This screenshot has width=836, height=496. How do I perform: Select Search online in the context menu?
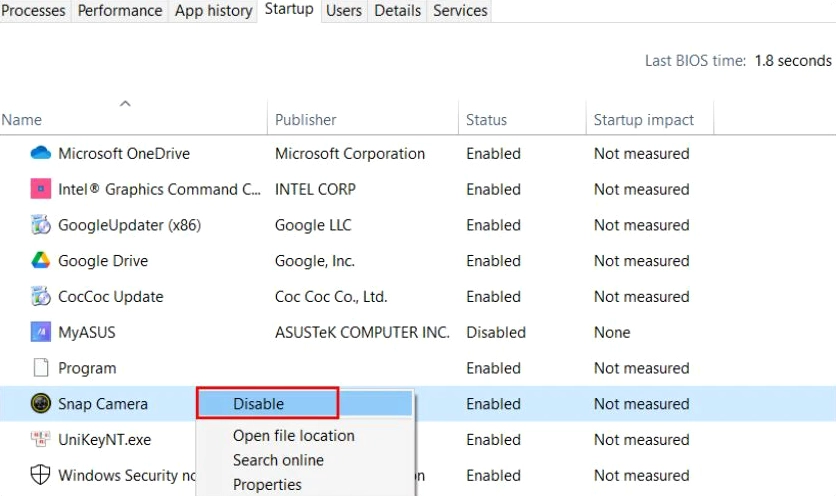(278, 460)
